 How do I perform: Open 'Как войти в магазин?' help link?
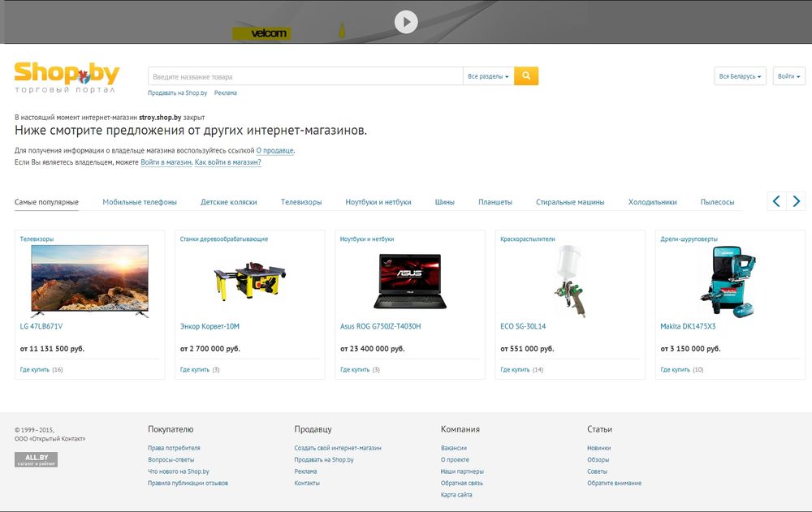[x=228, y=162]
